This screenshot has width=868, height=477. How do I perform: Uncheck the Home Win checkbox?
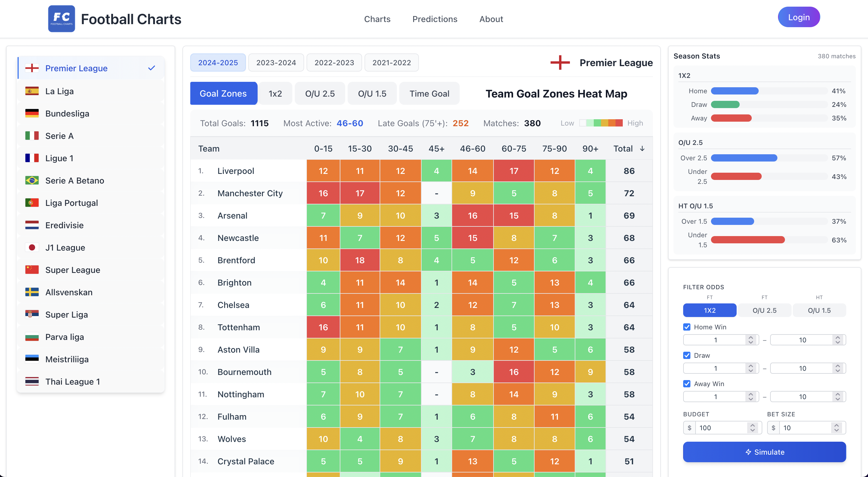pyautogui.click(x=687, y=327)
